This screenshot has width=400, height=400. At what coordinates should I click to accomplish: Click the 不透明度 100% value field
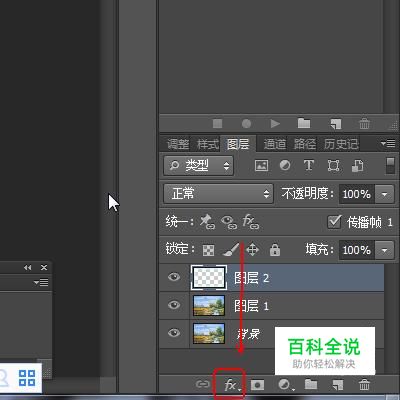[x=357, y=194]
